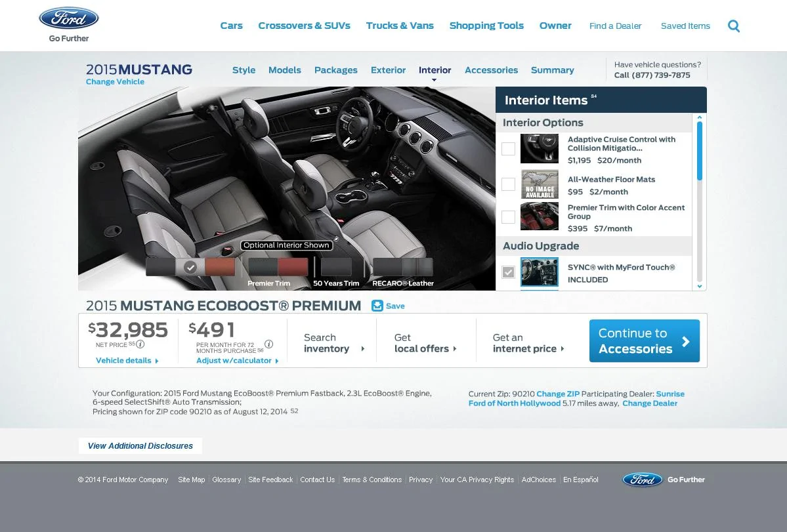The image size is (787, 532).
Task: Open the monthly payment info icon
Action: click(269, 344)
